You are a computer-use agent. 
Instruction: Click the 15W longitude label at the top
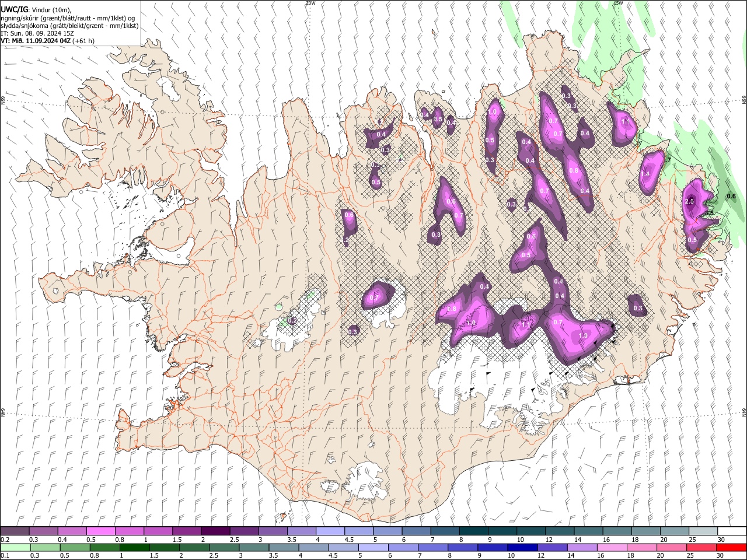[x=618, y=3]
